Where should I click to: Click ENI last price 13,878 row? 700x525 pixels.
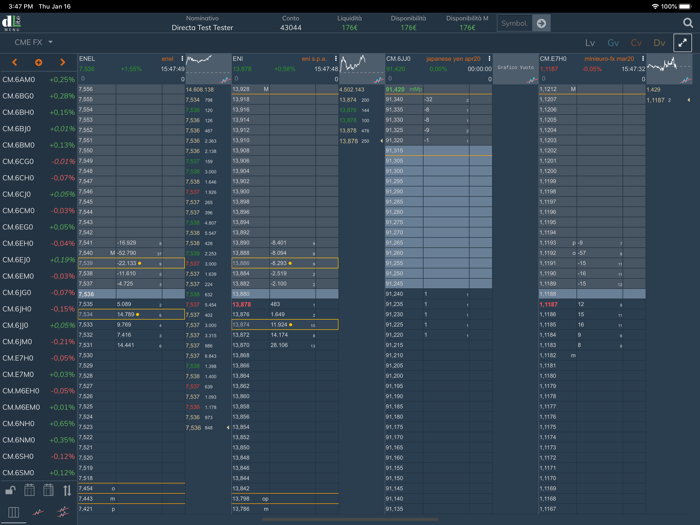285,304
